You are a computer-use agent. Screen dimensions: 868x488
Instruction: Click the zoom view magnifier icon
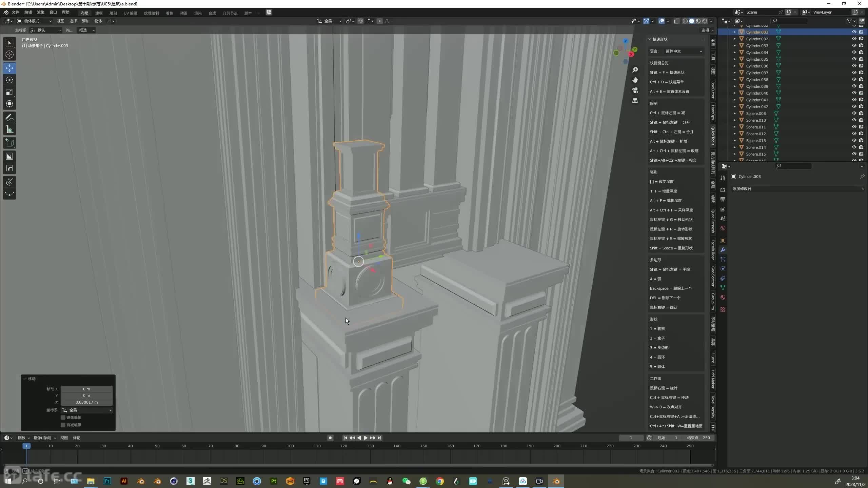point(635,70)
